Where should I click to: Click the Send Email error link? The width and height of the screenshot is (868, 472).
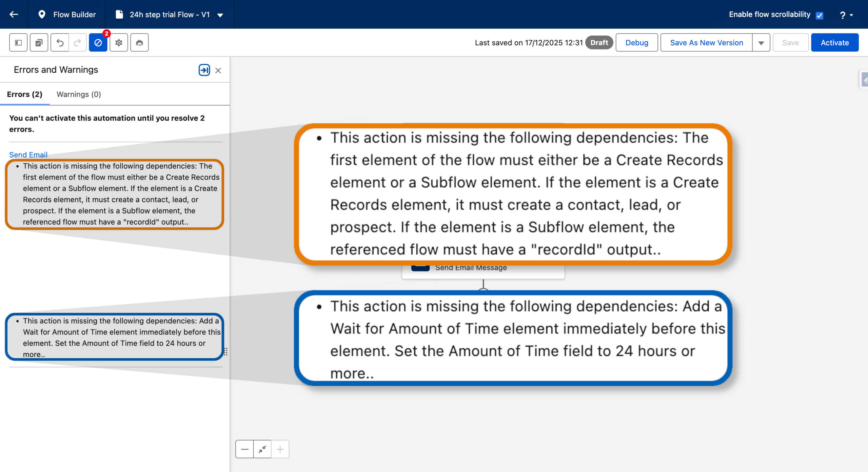[x=28, y=155]
